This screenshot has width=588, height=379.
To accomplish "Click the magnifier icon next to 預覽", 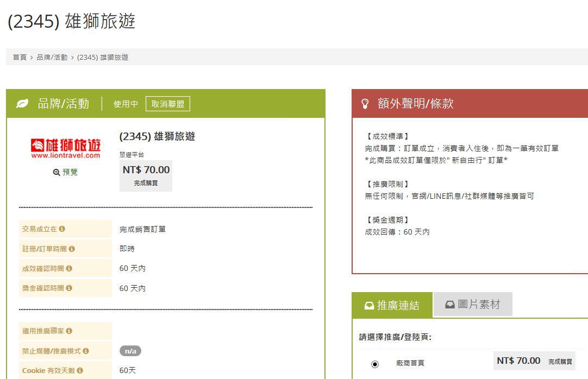I will click(57, 172).
